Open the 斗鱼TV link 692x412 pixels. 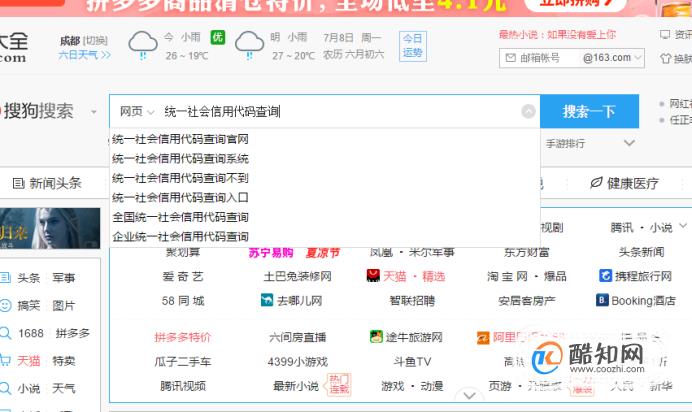pos(412,362)
